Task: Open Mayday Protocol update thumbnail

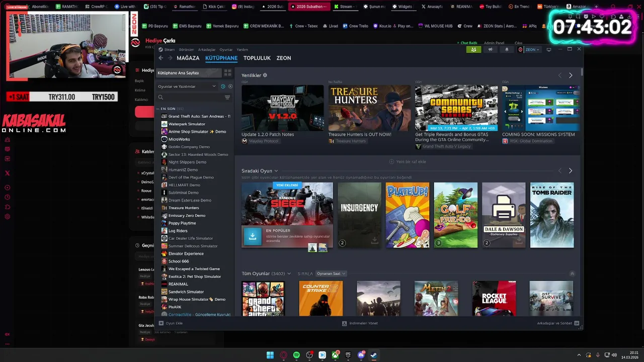Action: 283,108
